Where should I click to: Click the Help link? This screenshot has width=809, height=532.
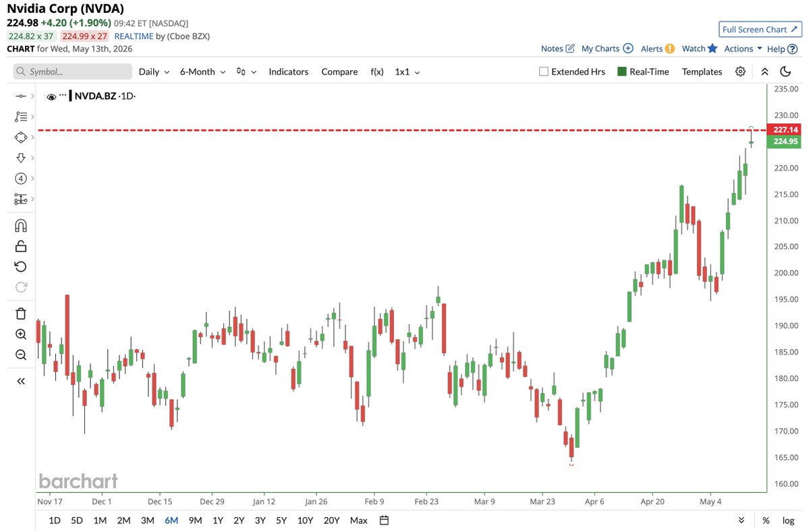coord(776,49)
